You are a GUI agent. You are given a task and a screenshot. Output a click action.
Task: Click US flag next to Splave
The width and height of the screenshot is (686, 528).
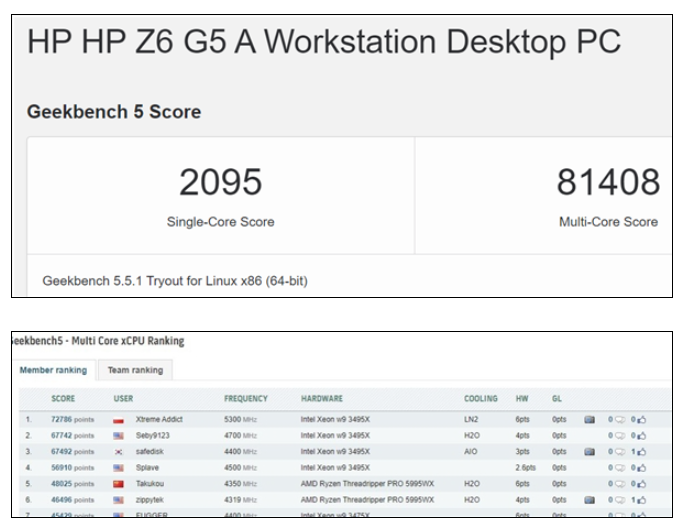[118, 468]
